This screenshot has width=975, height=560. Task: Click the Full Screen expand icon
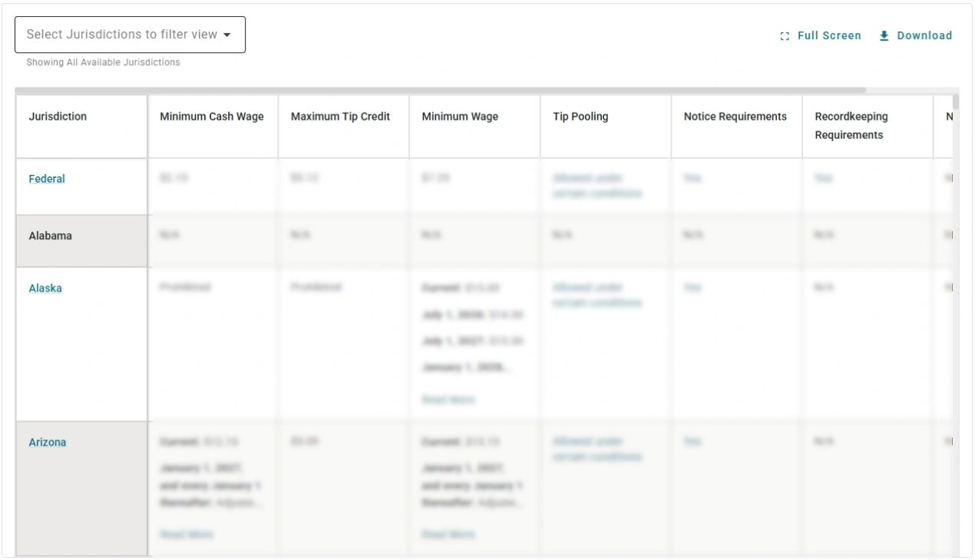click(784, 35)
